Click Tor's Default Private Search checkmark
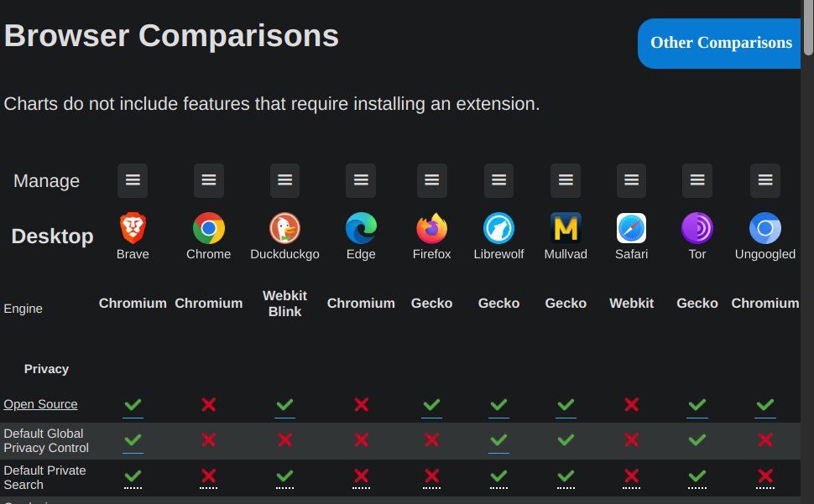 [x=697, y=475]
